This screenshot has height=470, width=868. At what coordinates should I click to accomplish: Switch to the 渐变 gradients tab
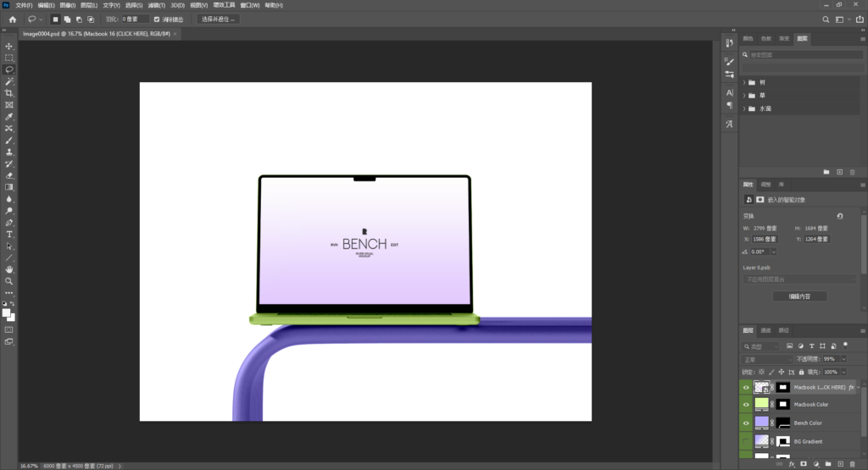pyautogui.click(x=784, y=39)
